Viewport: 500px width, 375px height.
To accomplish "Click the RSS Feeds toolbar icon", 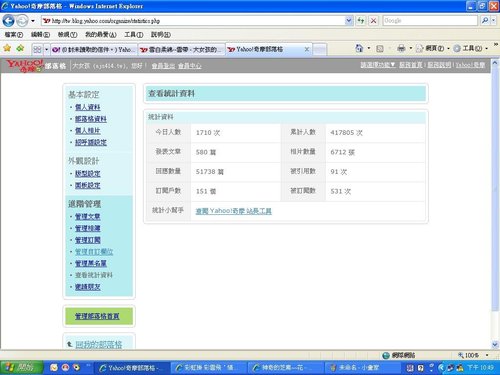I will (380, 49).
